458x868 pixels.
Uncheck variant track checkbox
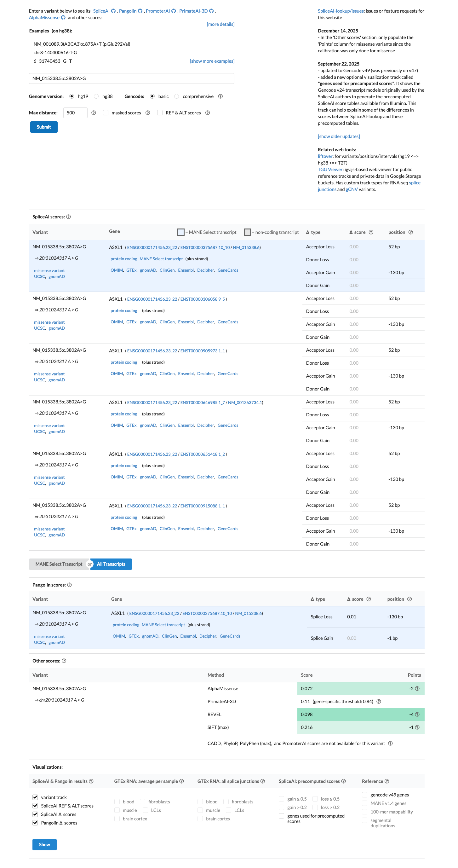pos(35,797)
